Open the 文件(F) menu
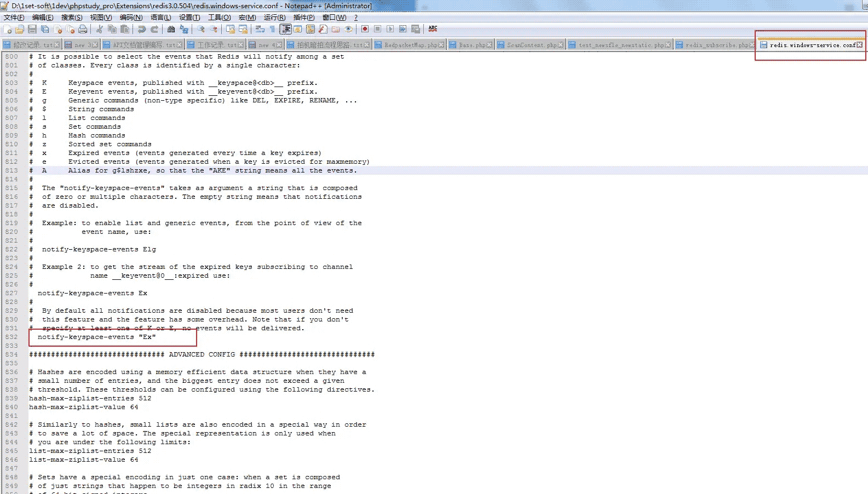Screen dimensions: 868x494 pyautogui.click(x=14, y=18)
